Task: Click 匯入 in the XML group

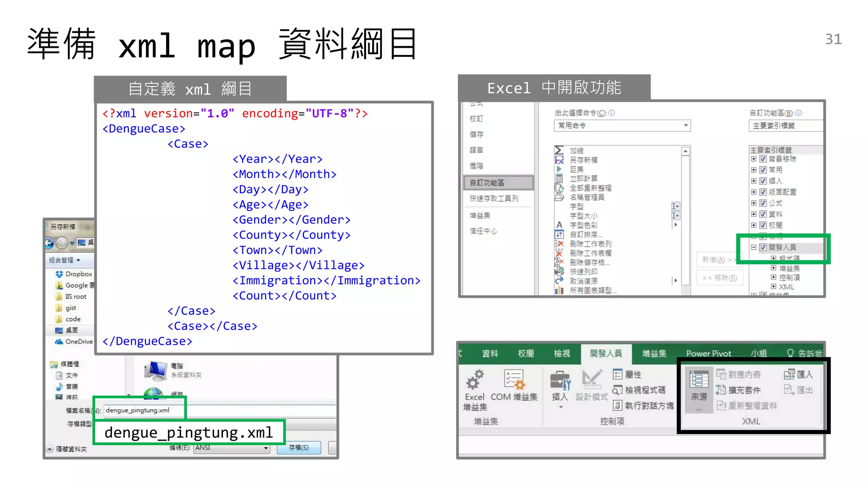Action: click(798, 374)
